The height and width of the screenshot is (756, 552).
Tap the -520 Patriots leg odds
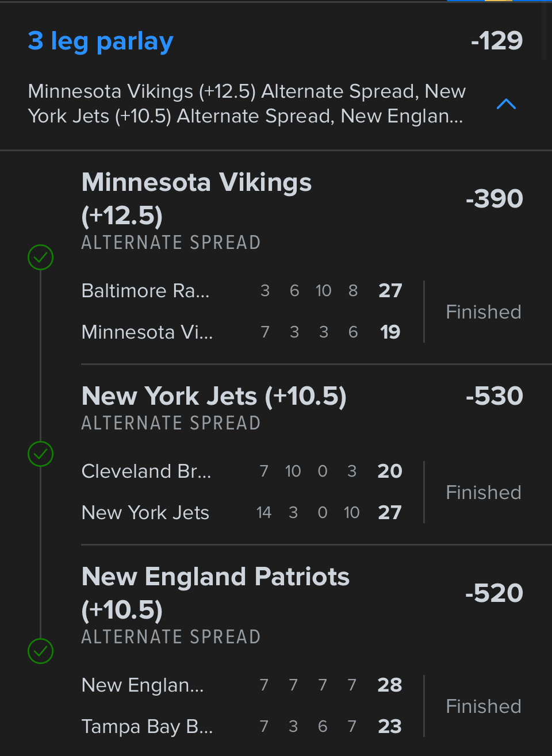pyautogui.click(x=494, y=593)
